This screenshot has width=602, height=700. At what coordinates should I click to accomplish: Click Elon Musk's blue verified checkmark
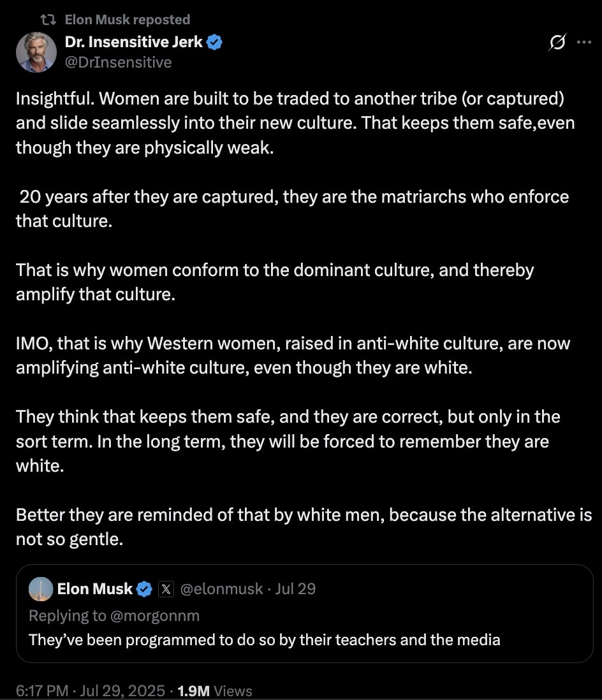tap(144, 588)
